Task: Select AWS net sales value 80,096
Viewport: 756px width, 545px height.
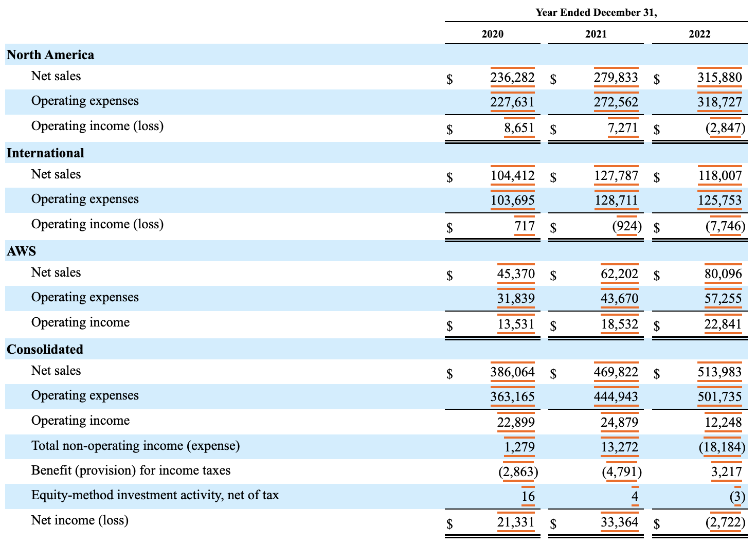Action: [x=724, y=274]
